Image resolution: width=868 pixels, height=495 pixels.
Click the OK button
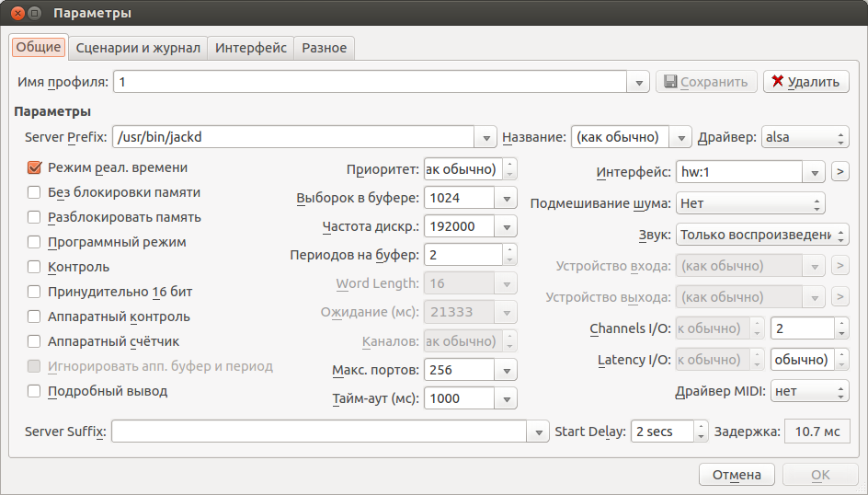[x=820, y=475]
